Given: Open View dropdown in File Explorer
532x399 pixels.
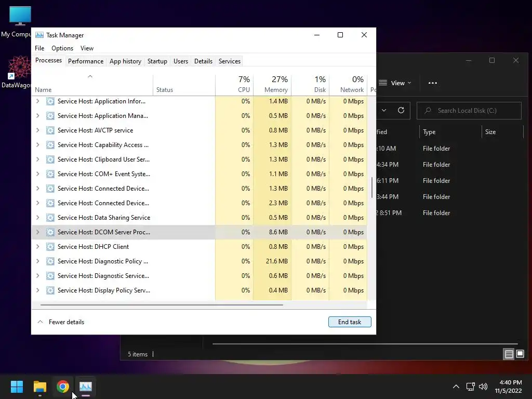Looking at the screenshot, I should click(x=395, y=83).
